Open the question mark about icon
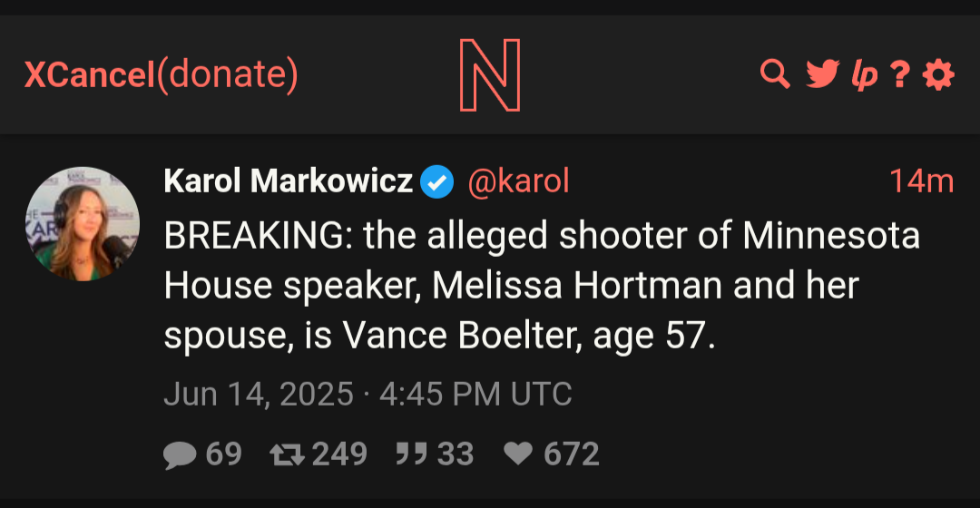The width and height of the screenshot is (980, 508). [900, 74]
